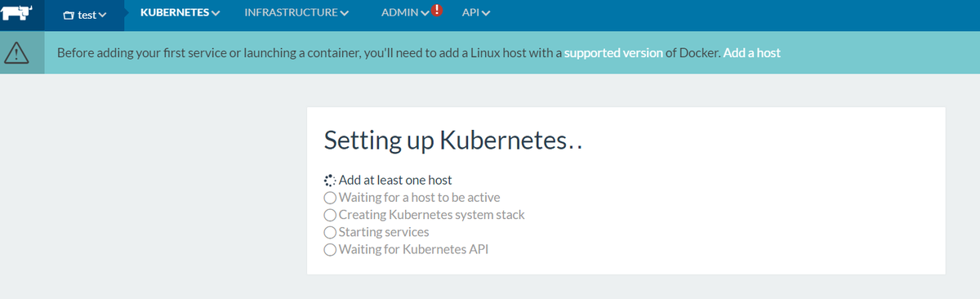Screen dimensions: 980x299
Task: Select the Waiting for a host circle
Action: [x=330, y=198]
